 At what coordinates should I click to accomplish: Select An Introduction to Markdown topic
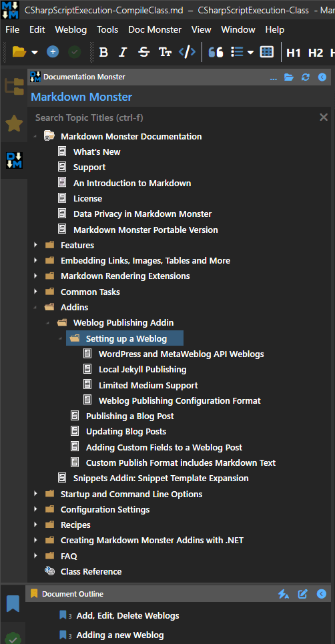click(131, 183)
